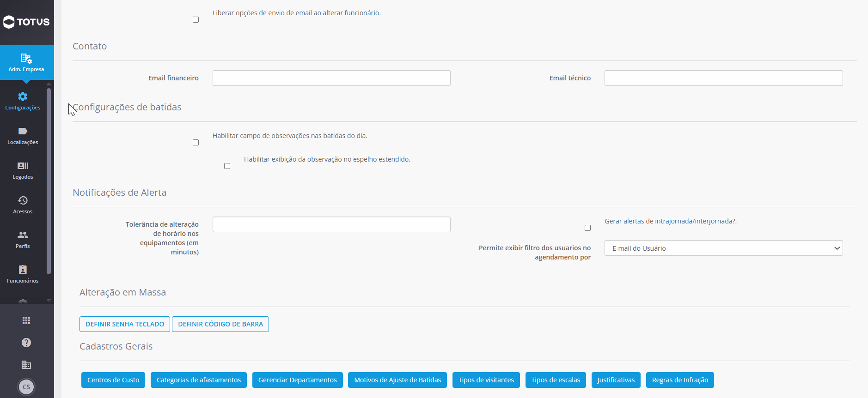Open Perfis people icon in sidebar
Image resolution: width=868 pixels, height=398 pixels.
pos(23,235)
